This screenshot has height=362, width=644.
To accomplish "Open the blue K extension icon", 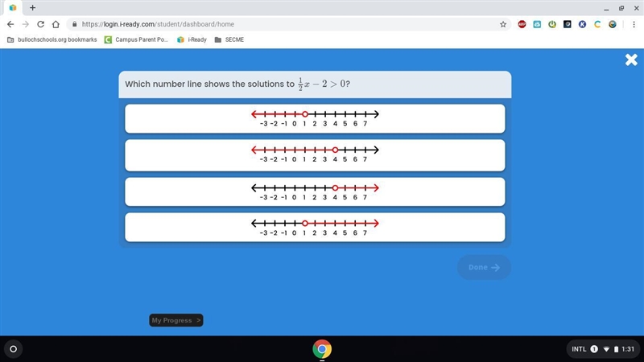I will [x=582, y=24].
